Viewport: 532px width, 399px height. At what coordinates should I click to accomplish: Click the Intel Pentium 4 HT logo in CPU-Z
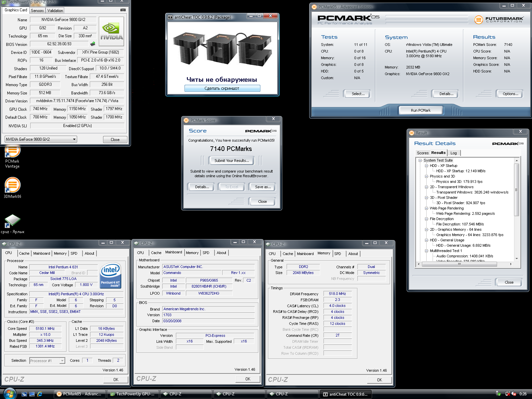[x=110, y=275]
